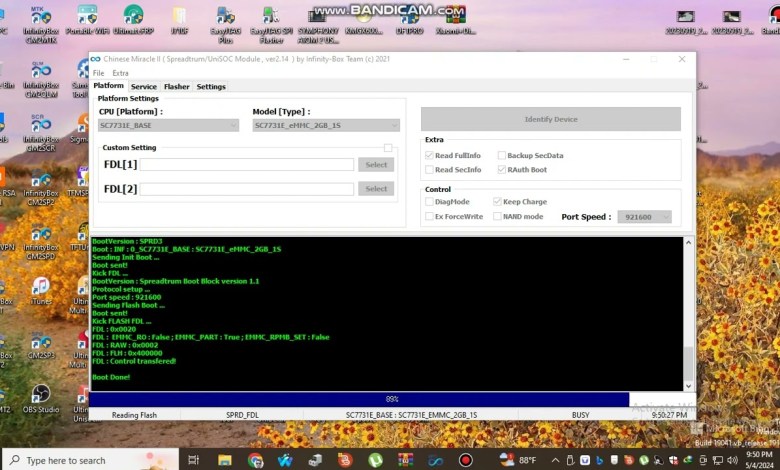Screen dimensions: 780x470
Task: Open the CPU [Platform] dropdown
Action: click(x=168, y=125)
